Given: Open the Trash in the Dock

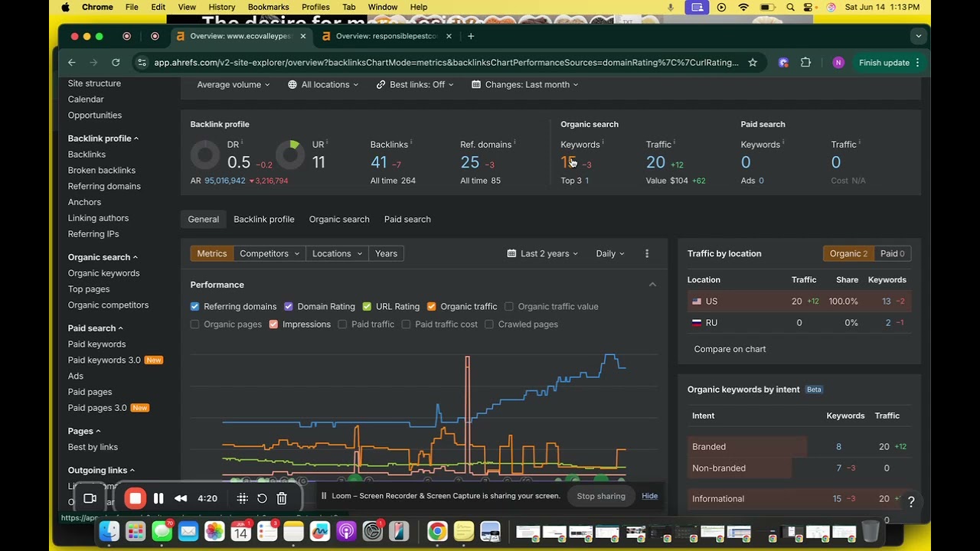Looking at the screenshot, I should pos(871,531).
